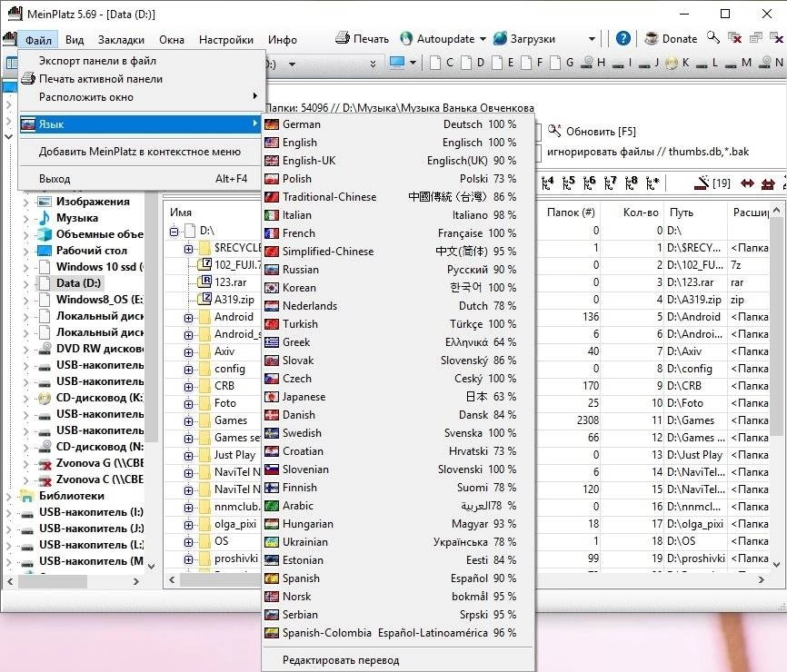Choose Добавить MeinPlatz в контекстное меню
The height and width of the screenshot is (672, 787).
(142, 152)
